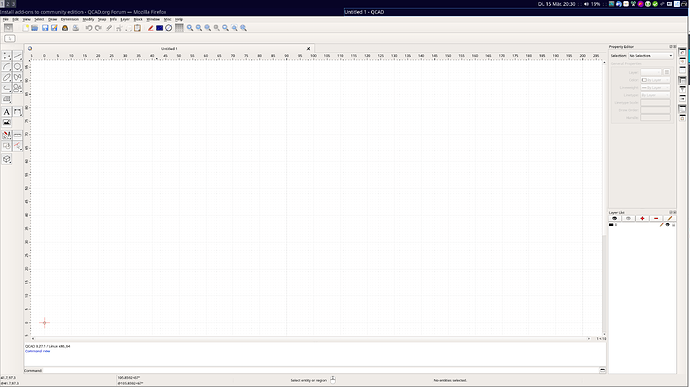
Task: Click the Print printer icon in toolbar
Action: point(76,28)
